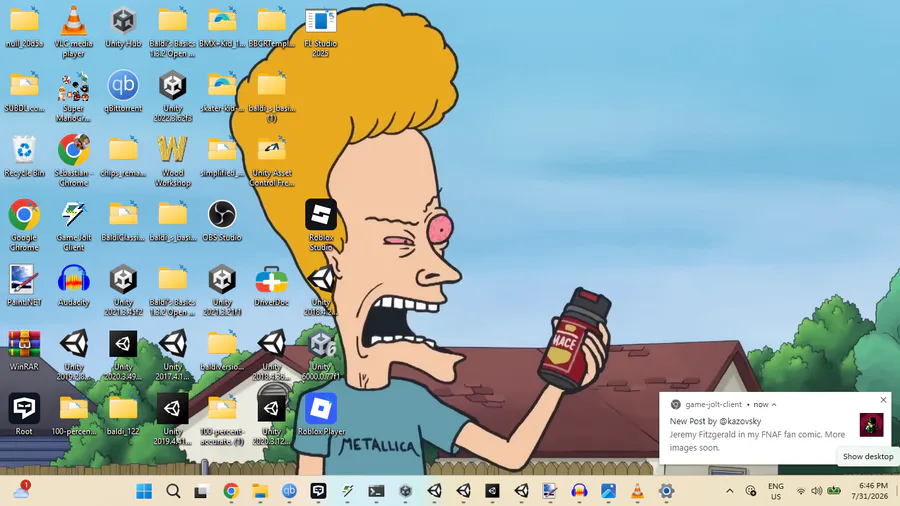Open Unity Hub desktop shortcut
The image size is (900, 506).
[123, 26]
